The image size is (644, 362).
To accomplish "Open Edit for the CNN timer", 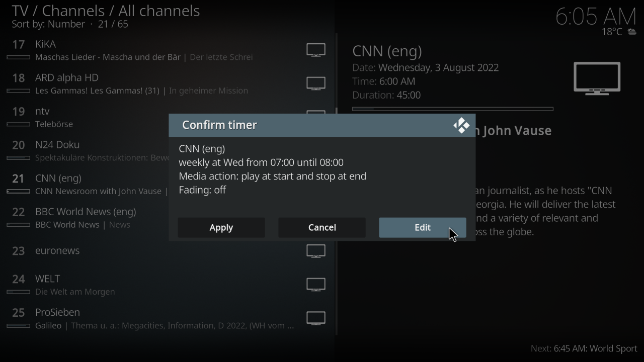I will (422, 228).
